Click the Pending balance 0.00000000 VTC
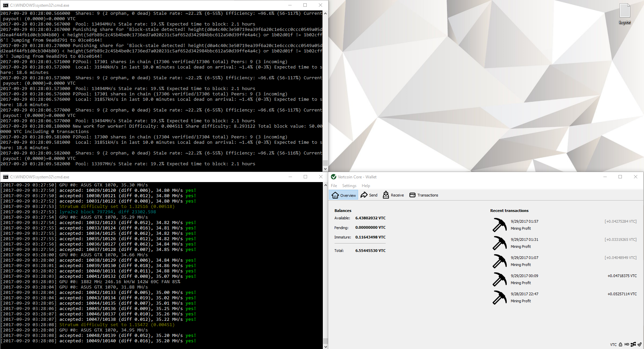The height and width of the screenshot is (349, 644). pyautogui.click(x=370, y=227)
